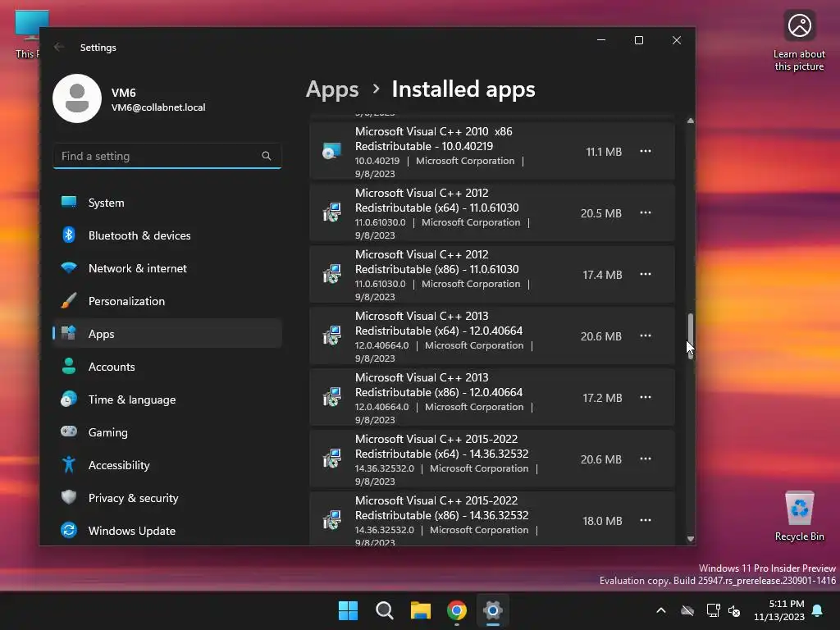
Task: Click the Find a setting search field
Action: (167, 156)
